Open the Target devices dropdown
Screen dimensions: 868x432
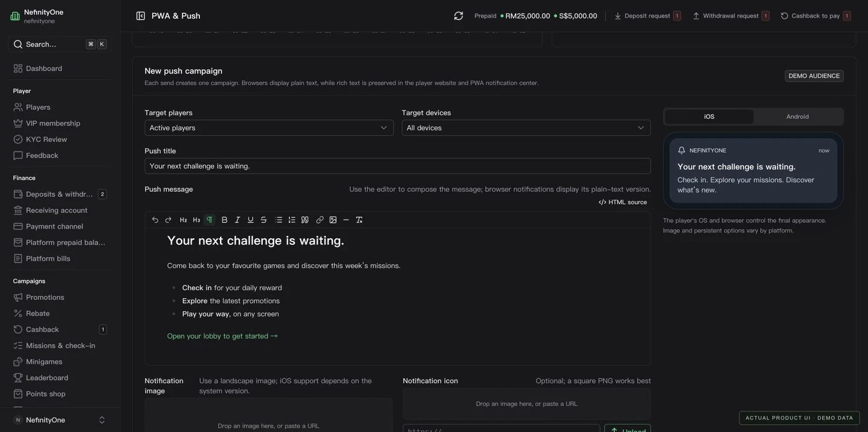point(526,128)
